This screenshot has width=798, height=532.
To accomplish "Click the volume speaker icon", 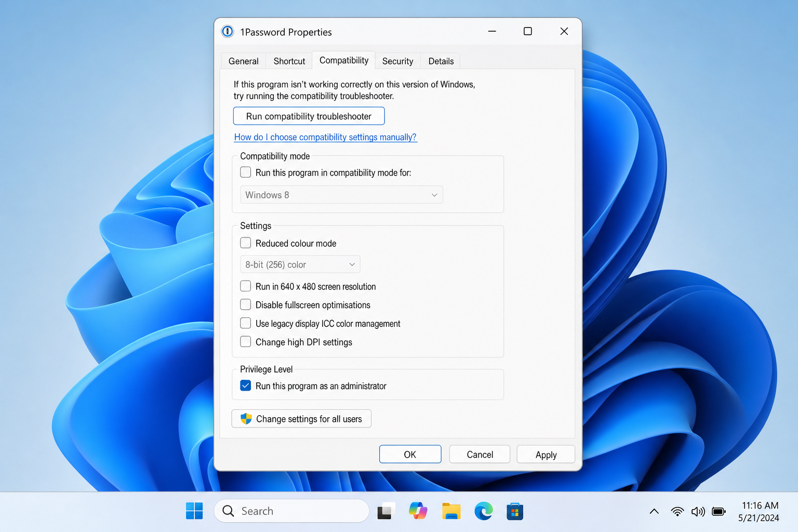I will point(698,512).
